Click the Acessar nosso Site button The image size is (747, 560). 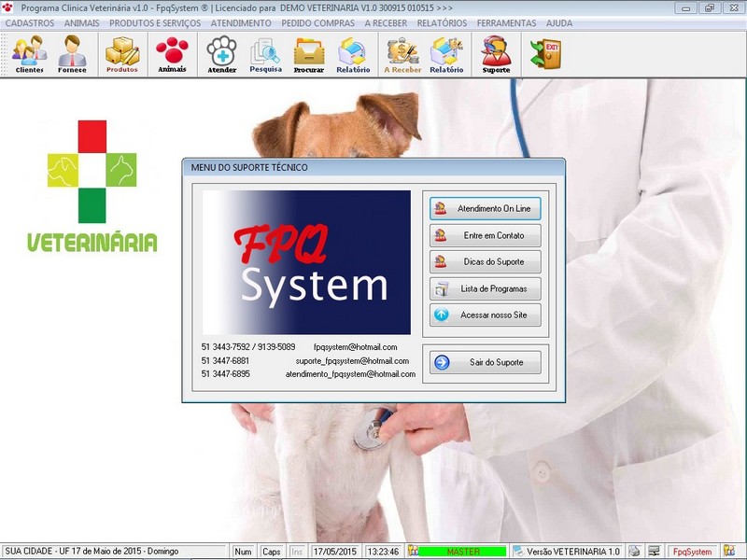point(485,315)
